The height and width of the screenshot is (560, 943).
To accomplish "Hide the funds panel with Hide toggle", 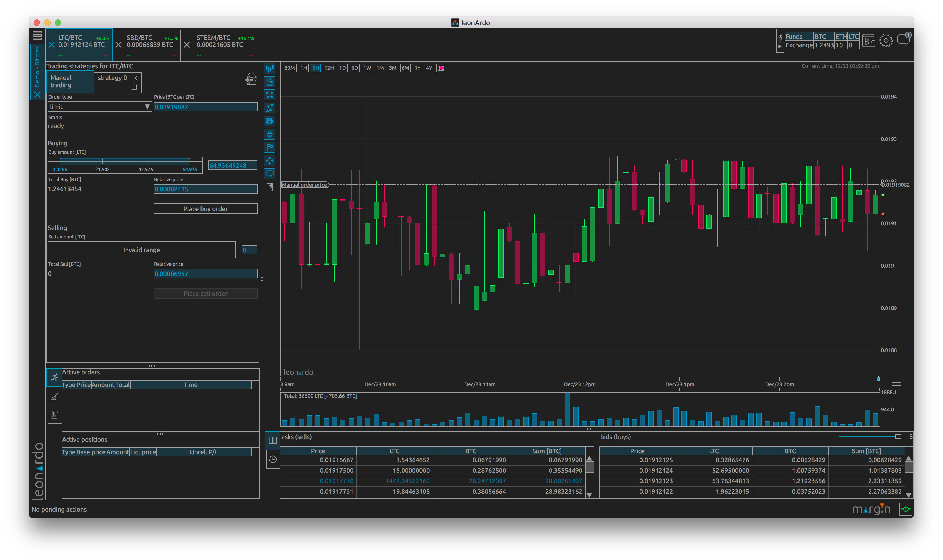I will [780, 41].
